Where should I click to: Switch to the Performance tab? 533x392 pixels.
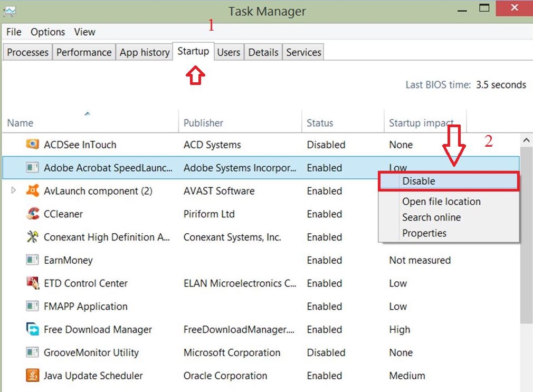pyautogui.click(x=84, y=52)
